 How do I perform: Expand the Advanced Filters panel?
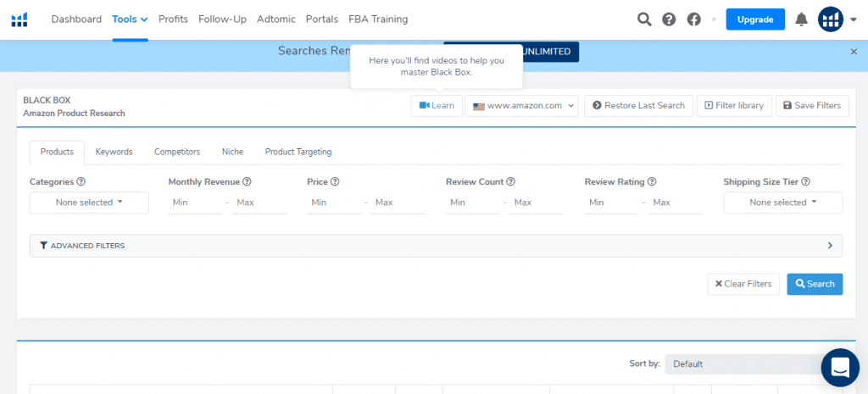click(437, 246)
